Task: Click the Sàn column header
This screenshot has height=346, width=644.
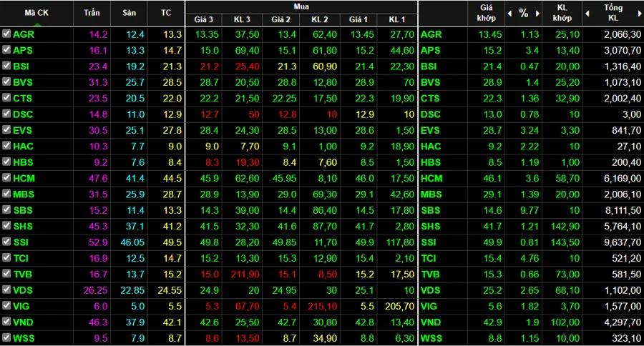Action: [x=129, y=14]
